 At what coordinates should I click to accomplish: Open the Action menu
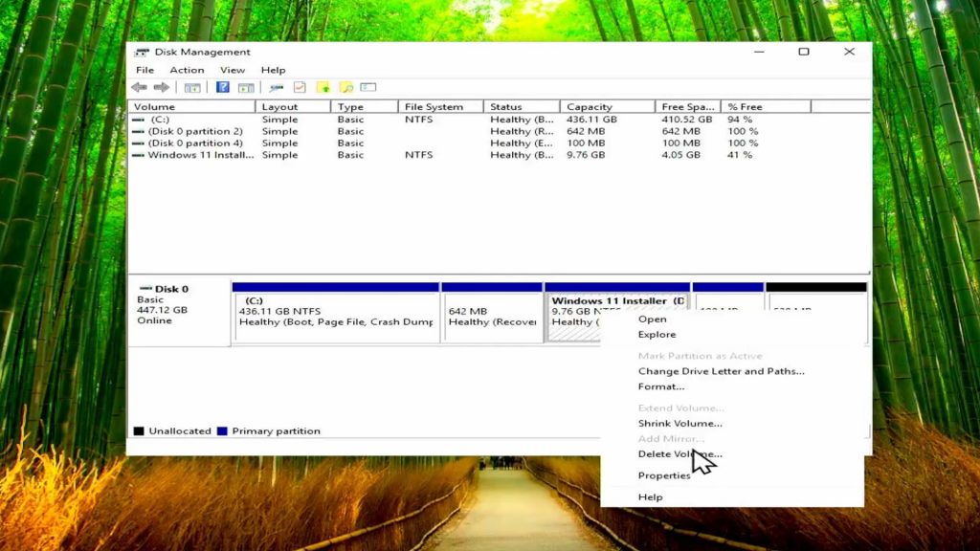click(187, 69)
